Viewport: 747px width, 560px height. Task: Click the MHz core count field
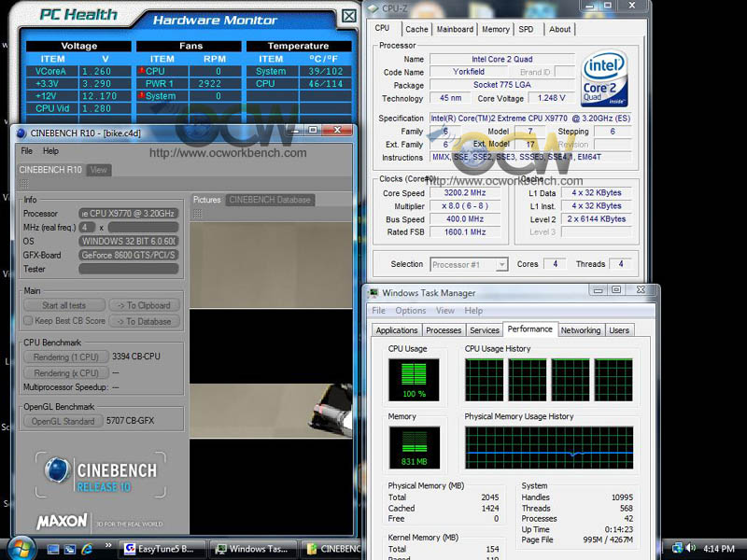[87, 227]
